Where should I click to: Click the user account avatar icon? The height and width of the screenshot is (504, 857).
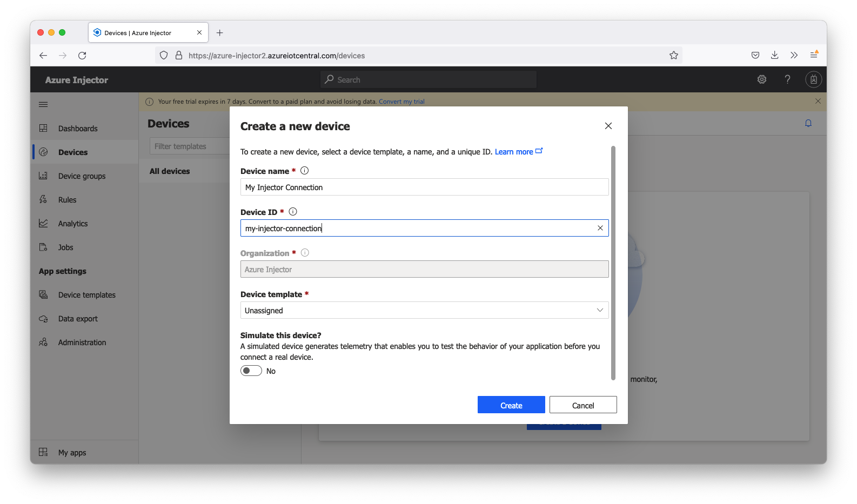(813, 79)
